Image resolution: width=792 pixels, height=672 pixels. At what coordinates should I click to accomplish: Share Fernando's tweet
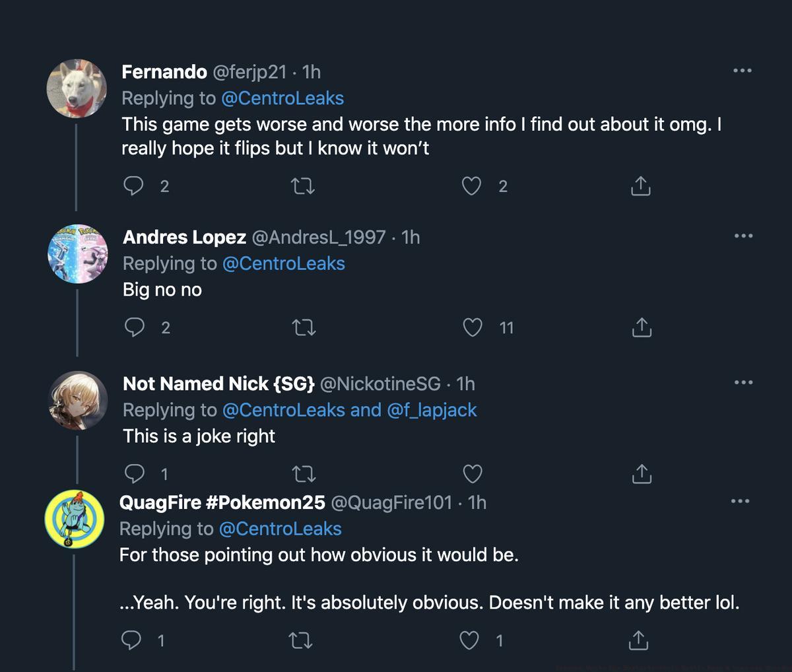[x=641, y=187]
